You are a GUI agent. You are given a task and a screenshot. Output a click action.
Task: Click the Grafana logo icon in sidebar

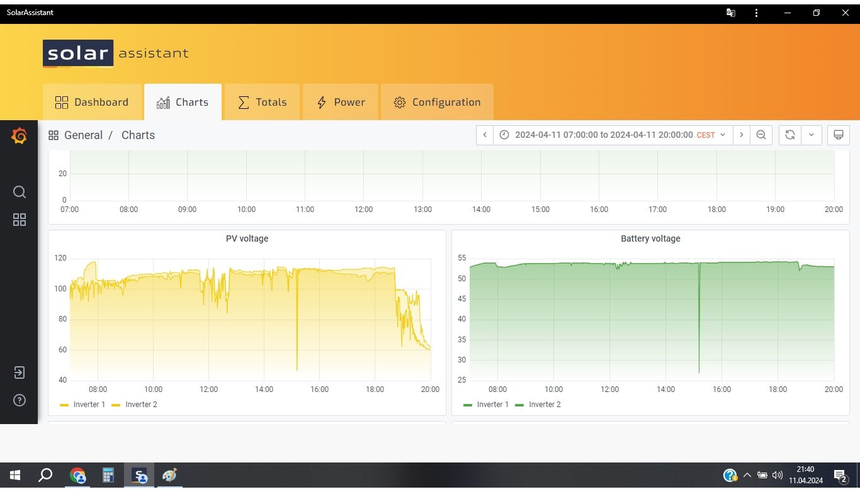pos(19,135)
